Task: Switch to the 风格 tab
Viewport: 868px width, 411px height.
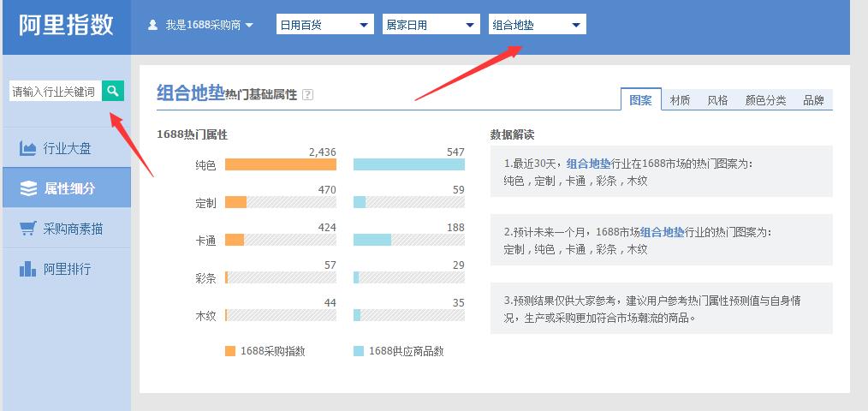Action: [717, 100]
